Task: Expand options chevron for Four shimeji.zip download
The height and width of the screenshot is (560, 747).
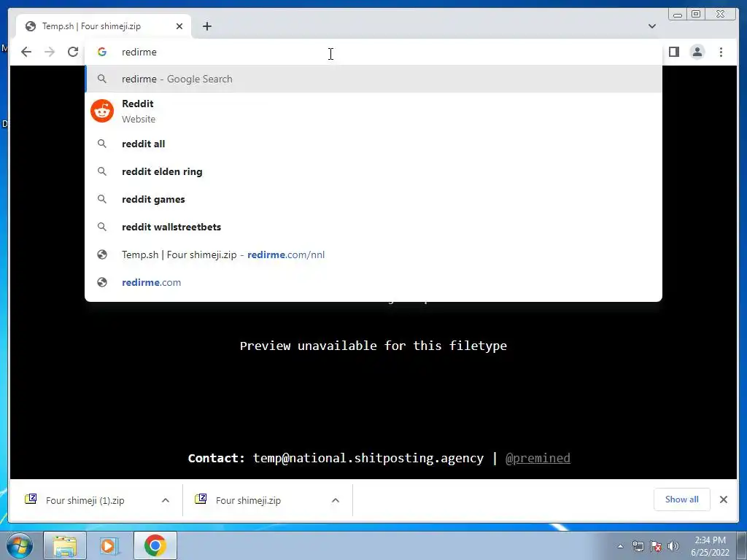Action: tap(336, 500)
